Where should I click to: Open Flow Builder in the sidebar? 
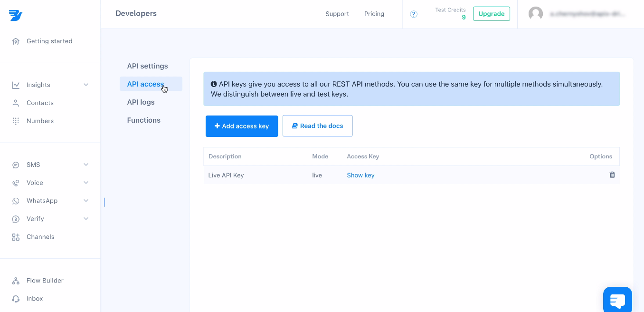[45, 281]
